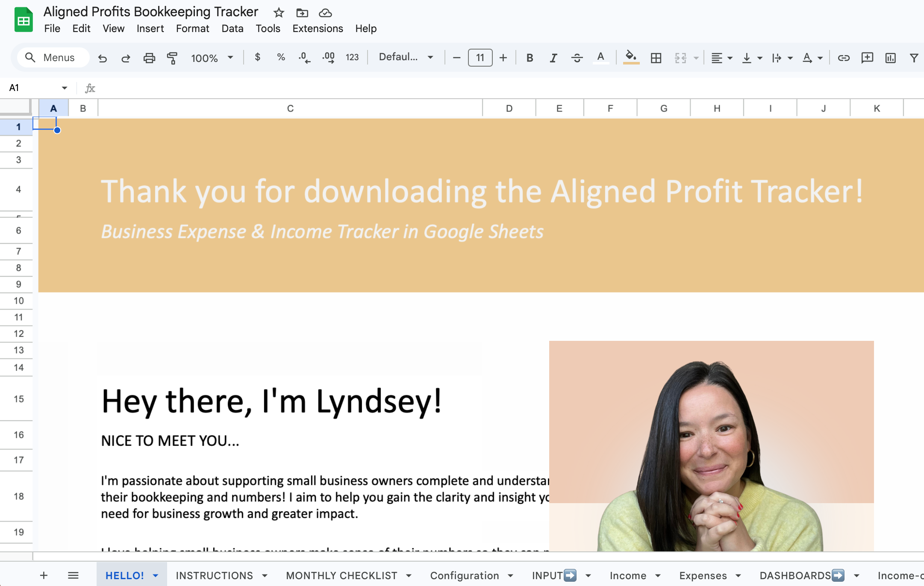Click the print icon in toolbar
This screenshot has height=586, width=924.
tap(149, 58)
